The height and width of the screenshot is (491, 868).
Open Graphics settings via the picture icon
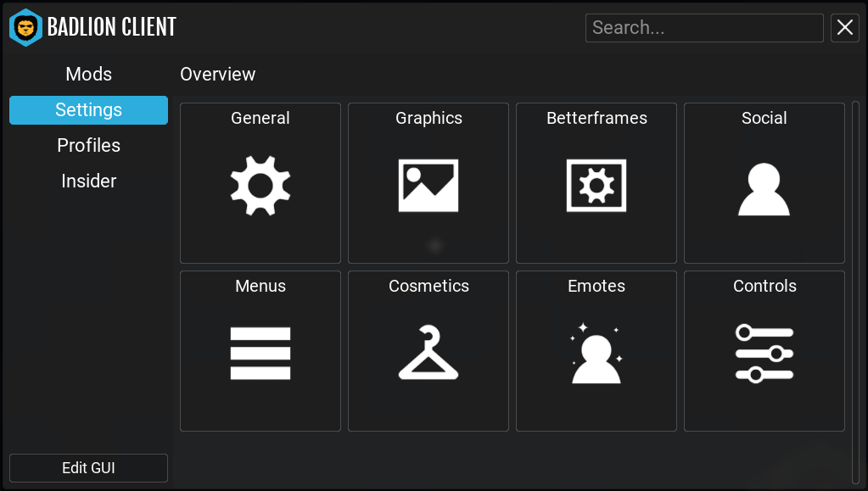(x=428, y=186)
